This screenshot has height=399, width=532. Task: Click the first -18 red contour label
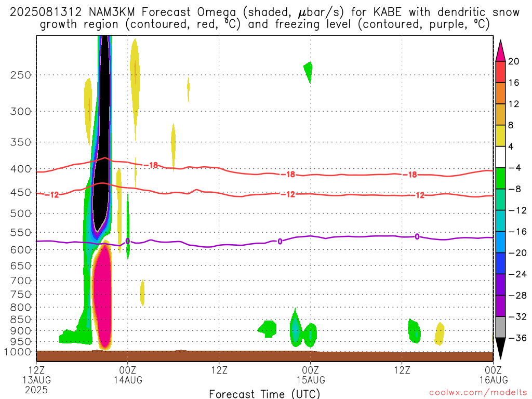pyautogui.click(x=151, y=165)
